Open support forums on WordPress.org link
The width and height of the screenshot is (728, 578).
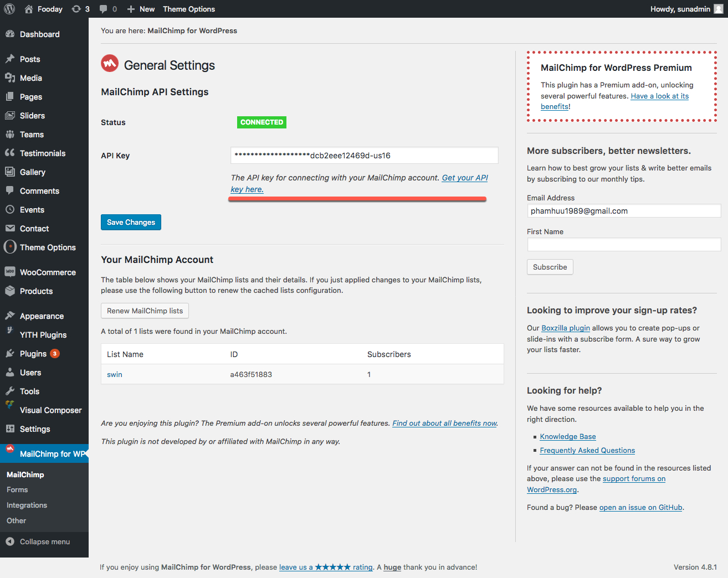coord(634,478)
